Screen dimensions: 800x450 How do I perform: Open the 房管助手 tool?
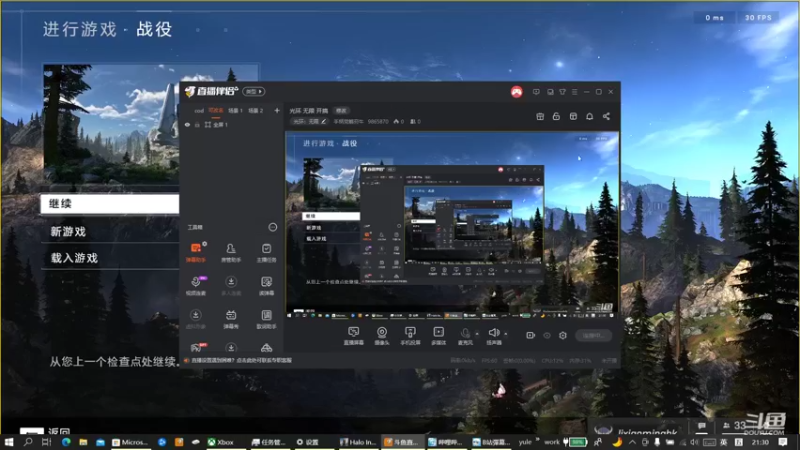231,252
